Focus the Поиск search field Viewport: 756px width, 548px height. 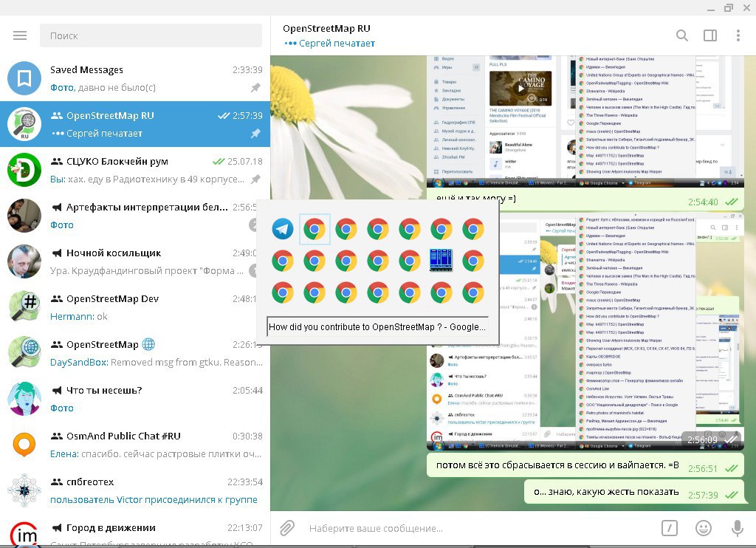151,35
